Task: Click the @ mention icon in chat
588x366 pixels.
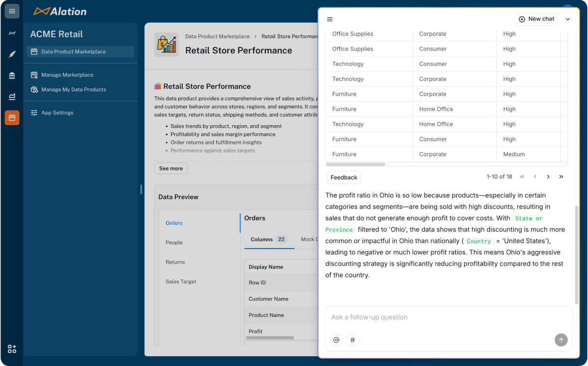Action: click(x=336, y=340)
